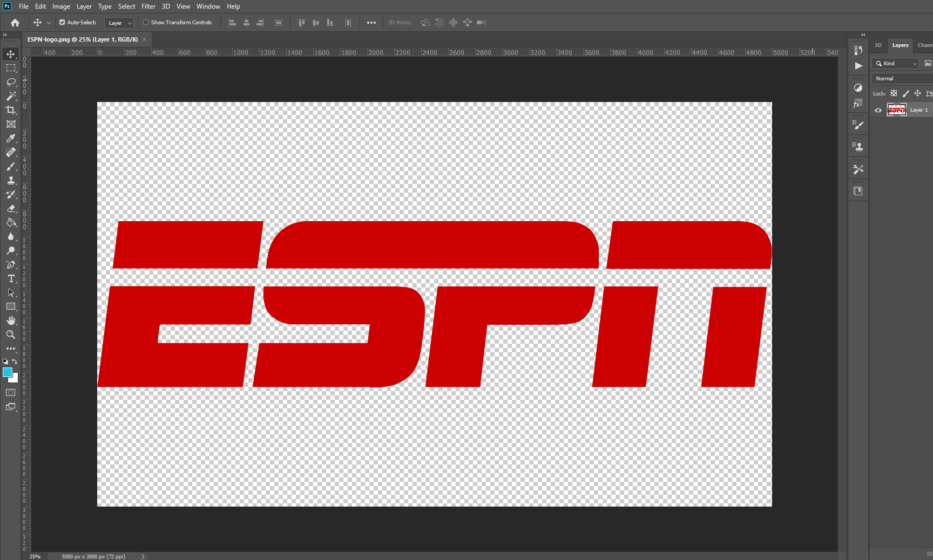Select the History Brush tool
Viewport: 933px width, 560px height.
(11, 194)
